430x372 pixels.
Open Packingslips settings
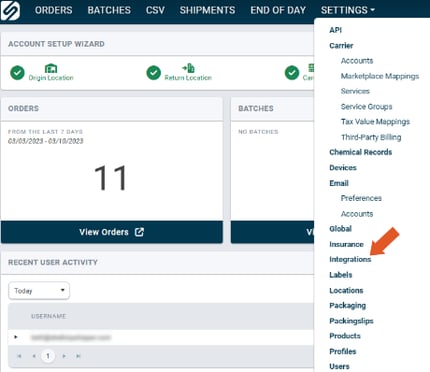351,321
